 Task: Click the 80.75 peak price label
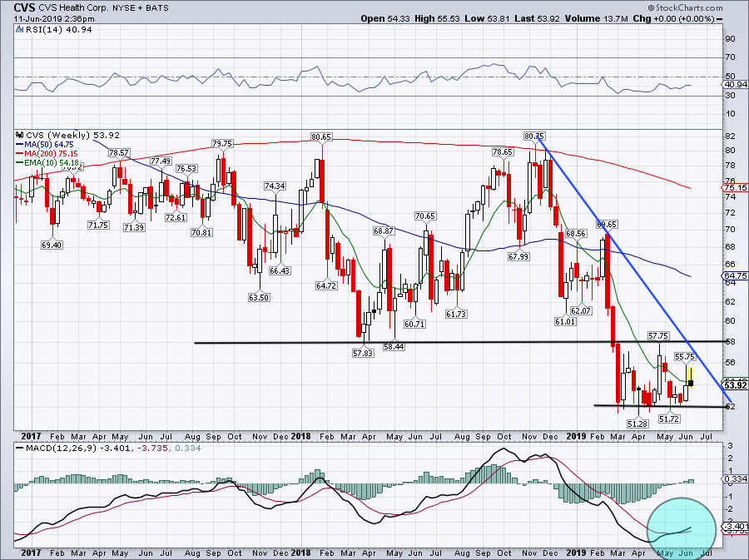(534, 136)
